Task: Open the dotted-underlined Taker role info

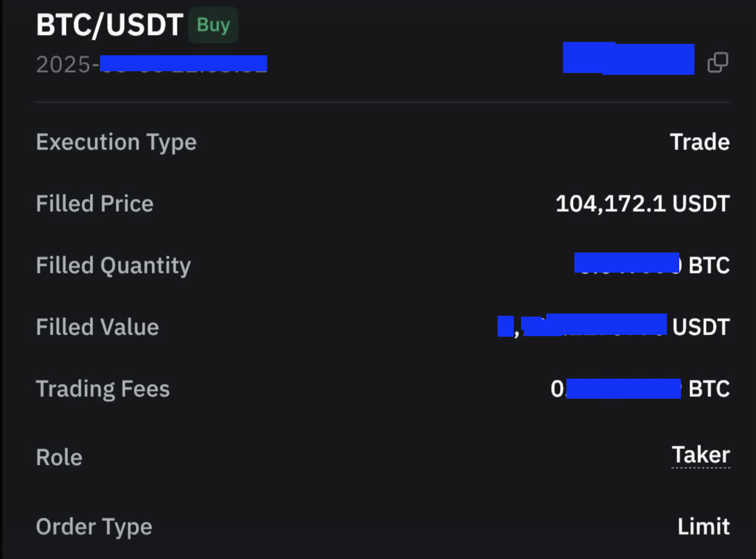Action: click(x=701, y=455)
